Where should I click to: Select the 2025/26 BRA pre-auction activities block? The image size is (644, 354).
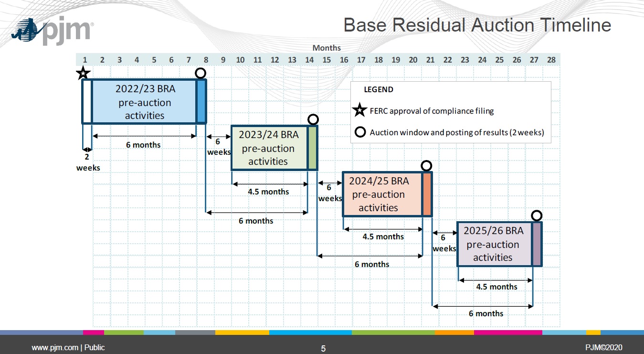click(495, 244)
